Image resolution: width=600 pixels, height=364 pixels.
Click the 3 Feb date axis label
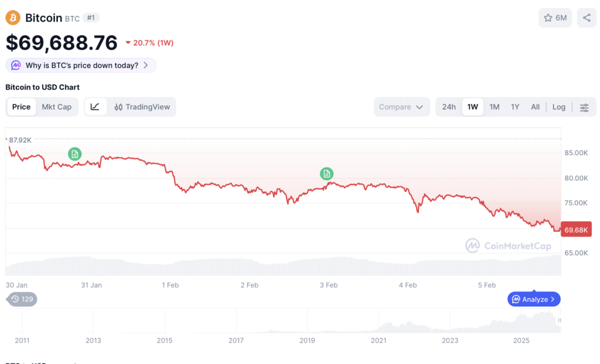point(329,285)
